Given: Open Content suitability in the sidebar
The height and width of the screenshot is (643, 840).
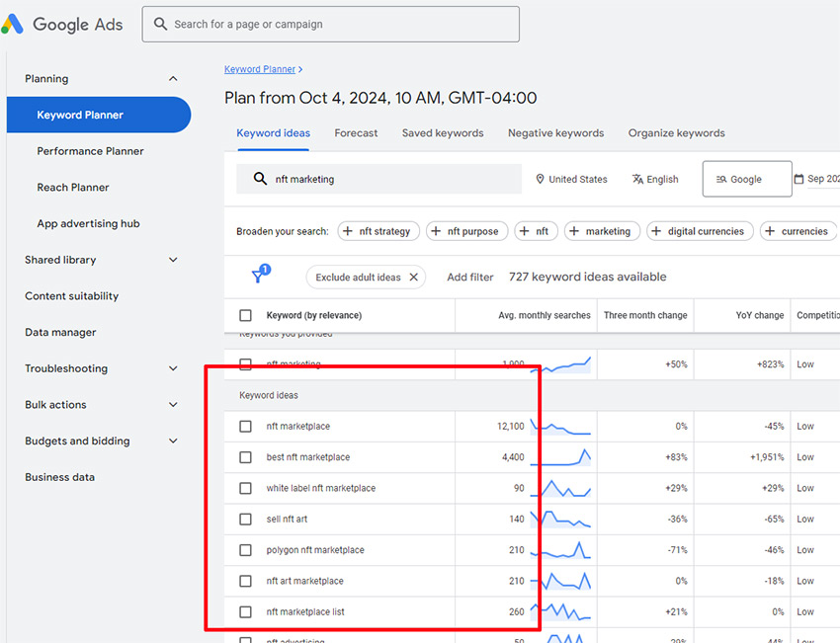Looking at the screenshot, I should coord(72,296).
